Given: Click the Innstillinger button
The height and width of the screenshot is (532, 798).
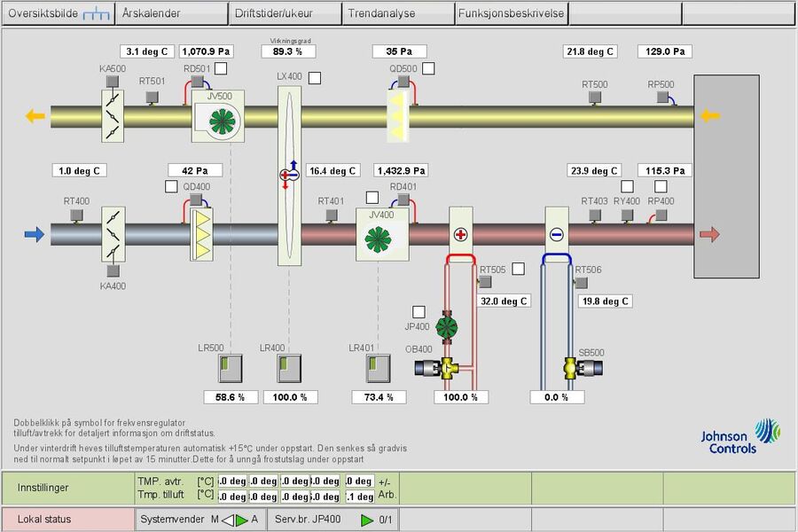Looking at the screenshot, I should (66, 488).
